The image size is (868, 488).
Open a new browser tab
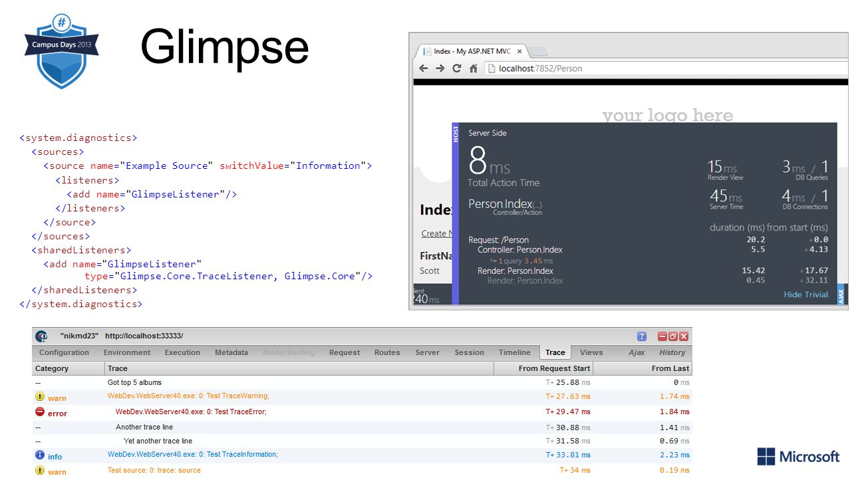coord(539,52)
